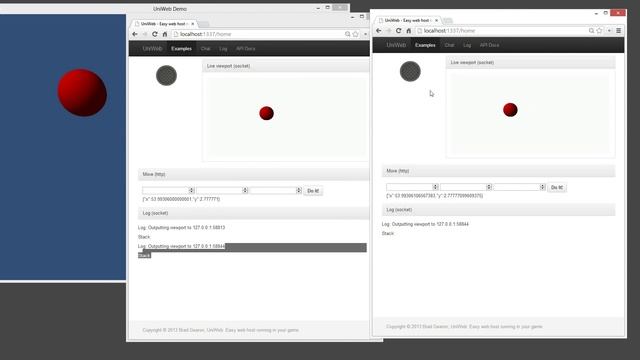The image size is (640, 360).
Task: Click second Move number field in right browser
Action: click(x=466, y=187)
